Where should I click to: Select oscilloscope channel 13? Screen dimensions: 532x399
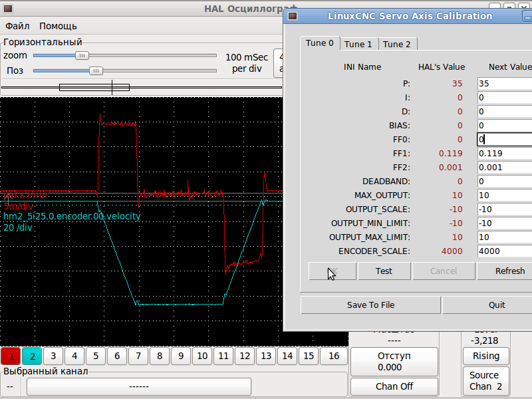click(266, 356)
